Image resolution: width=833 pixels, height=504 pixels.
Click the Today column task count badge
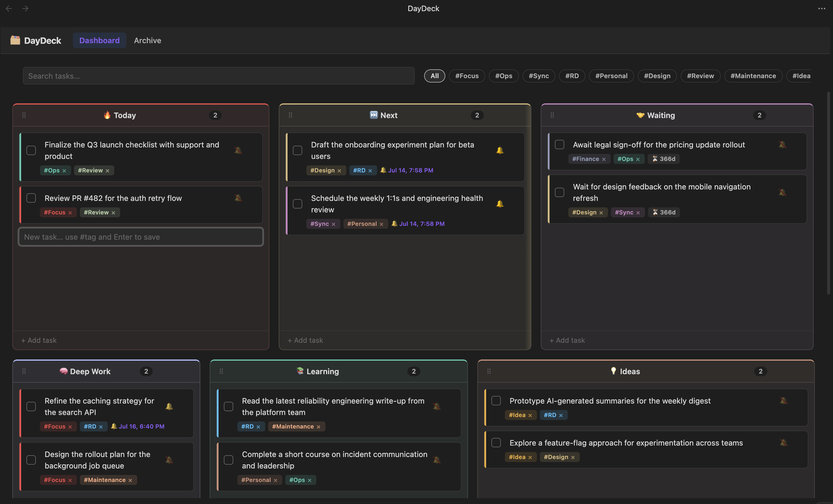pyautogui.click(x=215, y=115)
